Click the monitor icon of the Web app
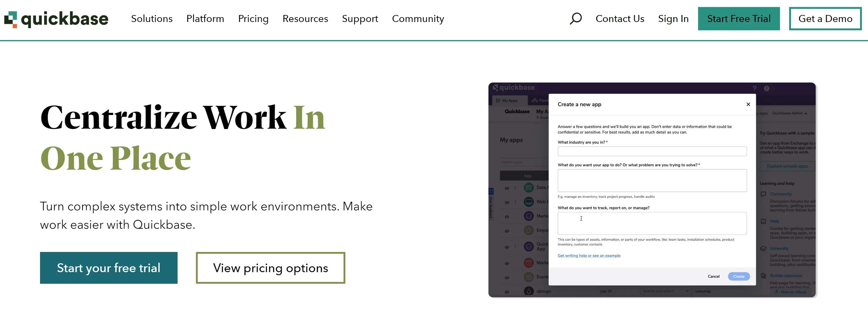 529,202
